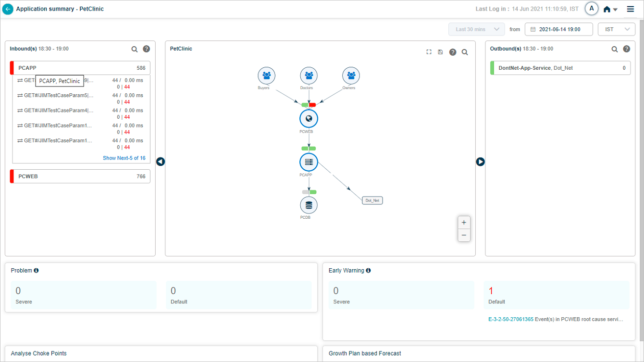Toggle fullscreen for PetClinic topology
644x362 pixels.
[429, 52]
